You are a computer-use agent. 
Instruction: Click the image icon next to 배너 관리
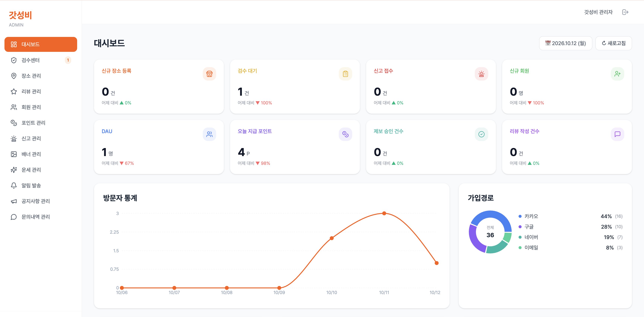point(14,154)
